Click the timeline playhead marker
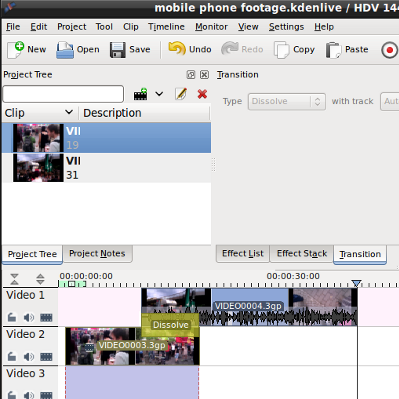 [357, 283]
